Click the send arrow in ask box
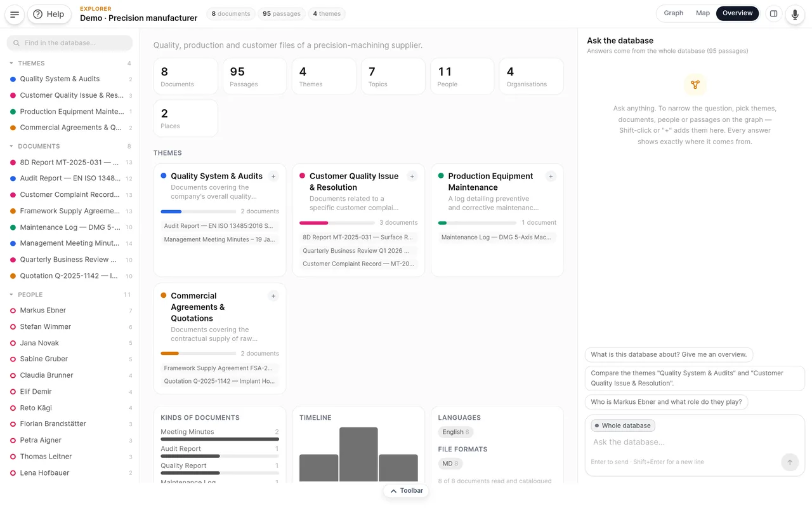The height and width of the screenshot is (508, 812). coord(789,462)
